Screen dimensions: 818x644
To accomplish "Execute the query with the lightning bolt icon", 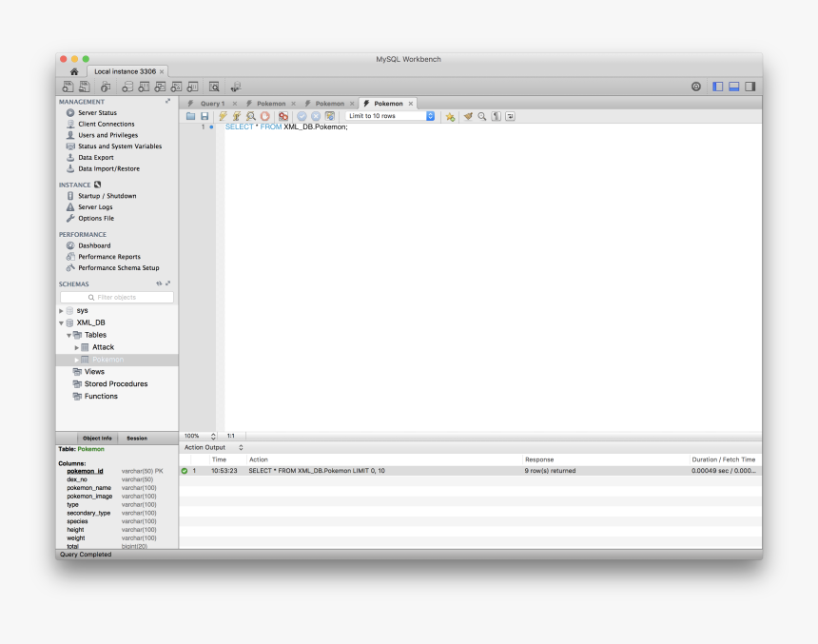I will point(223,116).
